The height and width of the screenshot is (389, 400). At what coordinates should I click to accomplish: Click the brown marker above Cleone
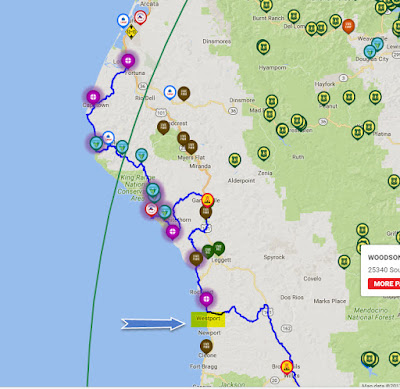click(x=206, y=347)
